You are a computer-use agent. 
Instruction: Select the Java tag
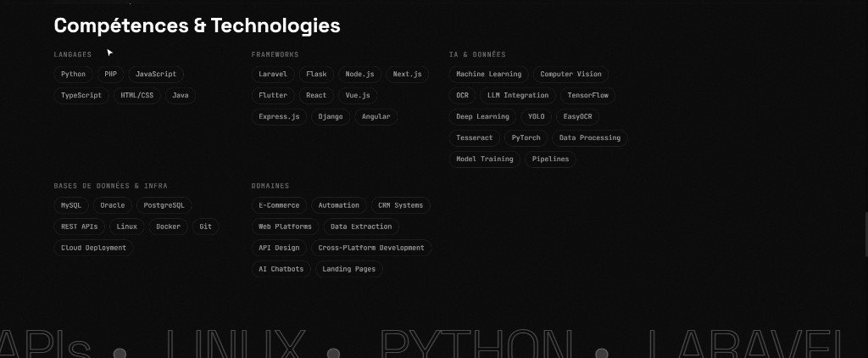tap(181, 95)
